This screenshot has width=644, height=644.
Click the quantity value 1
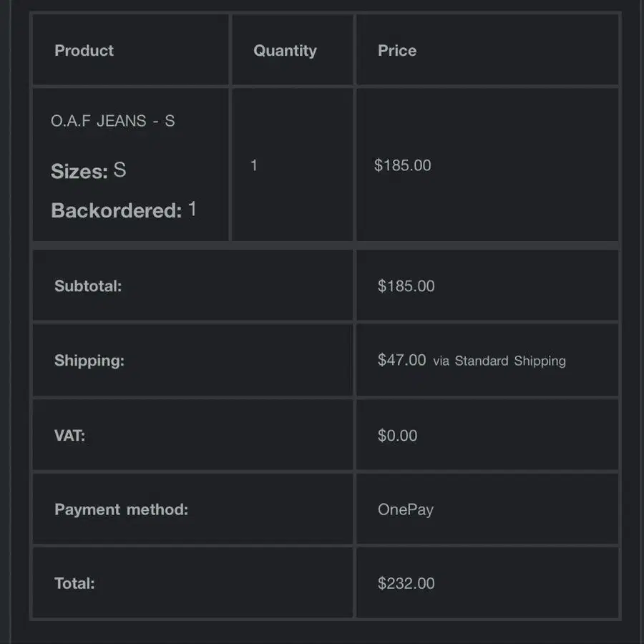254,165
